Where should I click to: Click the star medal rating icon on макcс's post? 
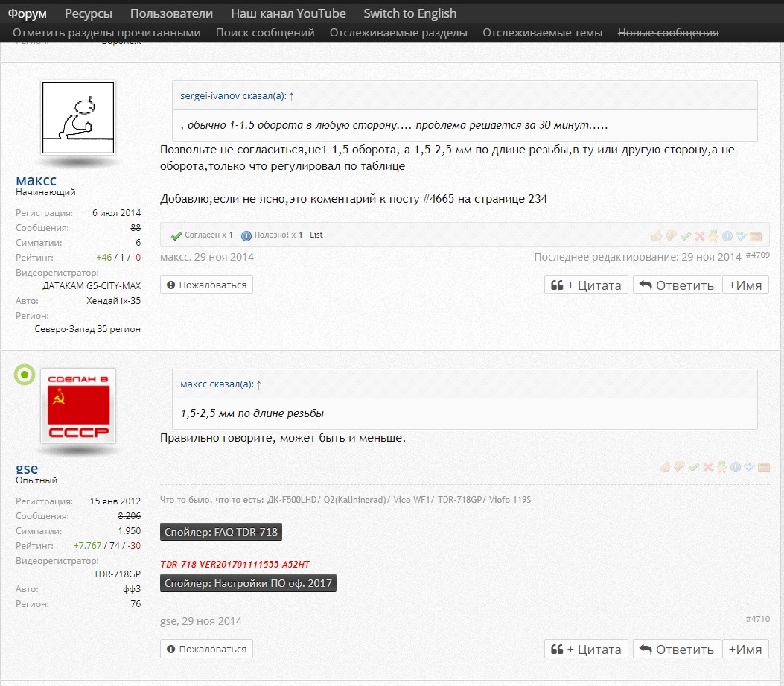tap(713, 236)
